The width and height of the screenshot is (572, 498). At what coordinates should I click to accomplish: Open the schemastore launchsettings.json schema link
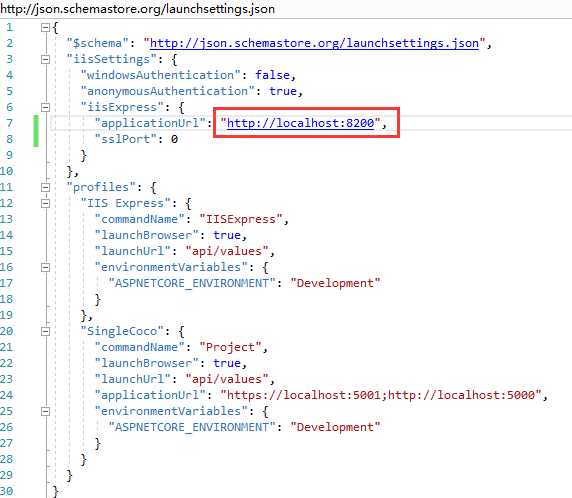314,43
